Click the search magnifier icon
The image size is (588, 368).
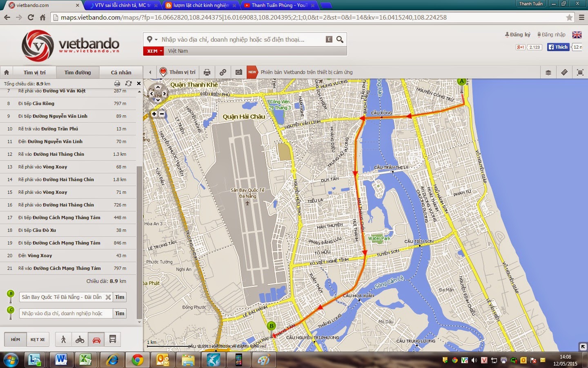(340, 39)
